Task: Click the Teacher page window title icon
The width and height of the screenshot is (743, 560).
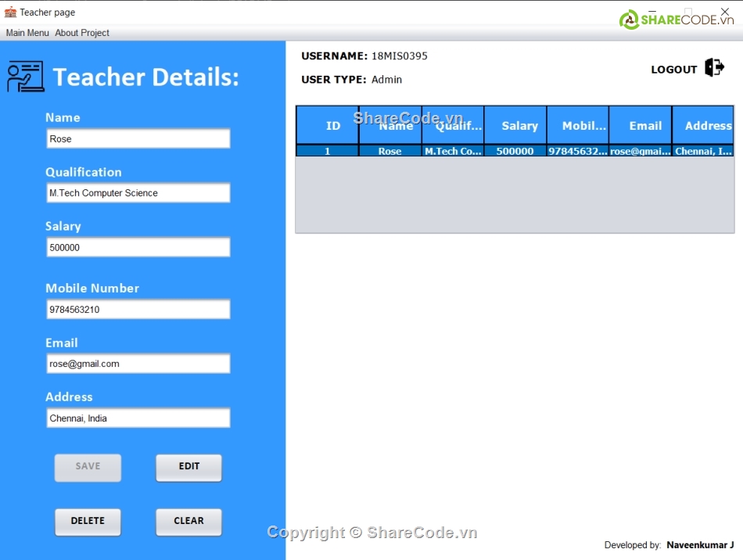Action: tap(10, 13)
